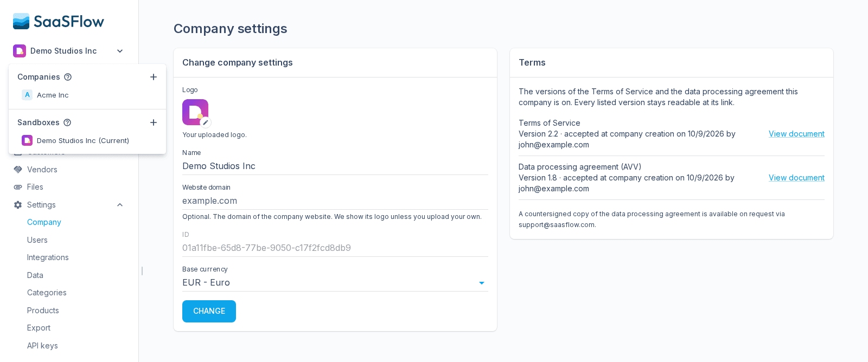Focus the company Name input field
868x362 pixels.
[335, 166]
